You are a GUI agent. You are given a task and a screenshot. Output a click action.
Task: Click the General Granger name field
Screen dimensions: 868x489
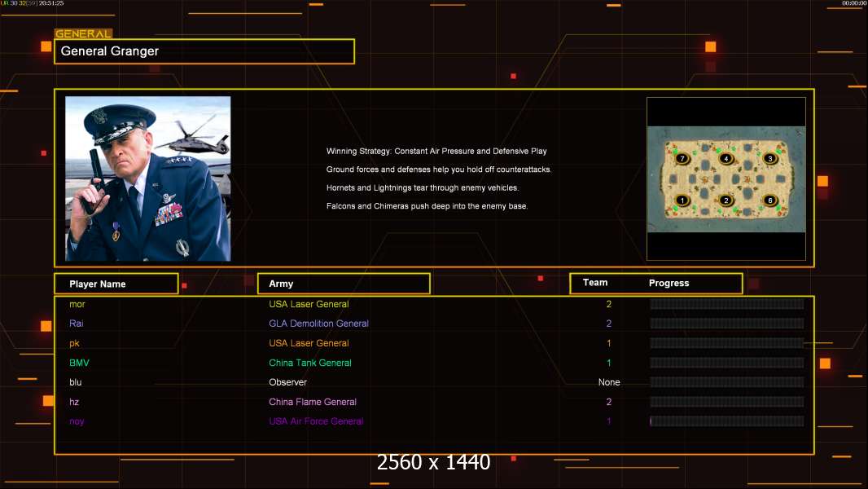[x=204, y=51]
